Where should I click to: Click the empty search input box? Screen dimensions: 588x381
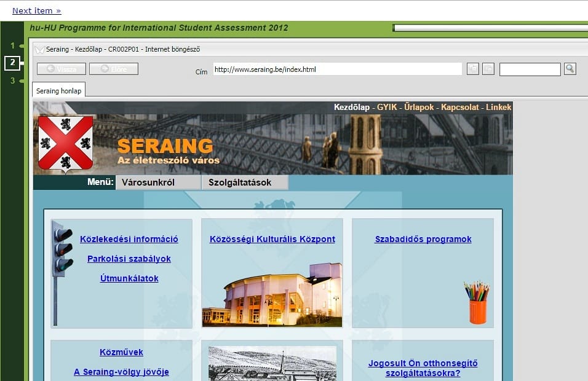click(x=530, y=69)
